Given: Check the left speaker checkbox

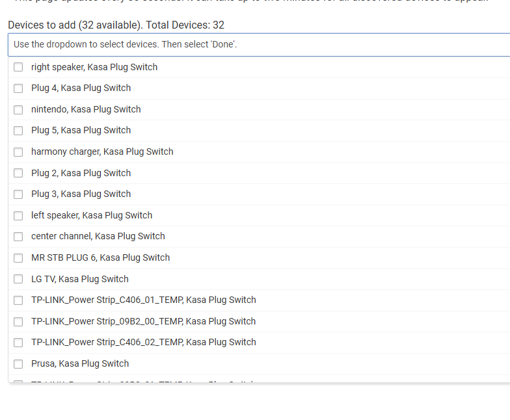Looking at the screenshot, I should (x=18, y=216).
